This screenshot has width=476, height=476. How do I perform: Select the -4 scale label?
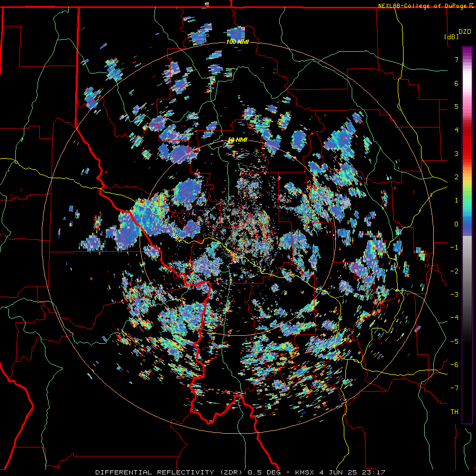(454, 317)
